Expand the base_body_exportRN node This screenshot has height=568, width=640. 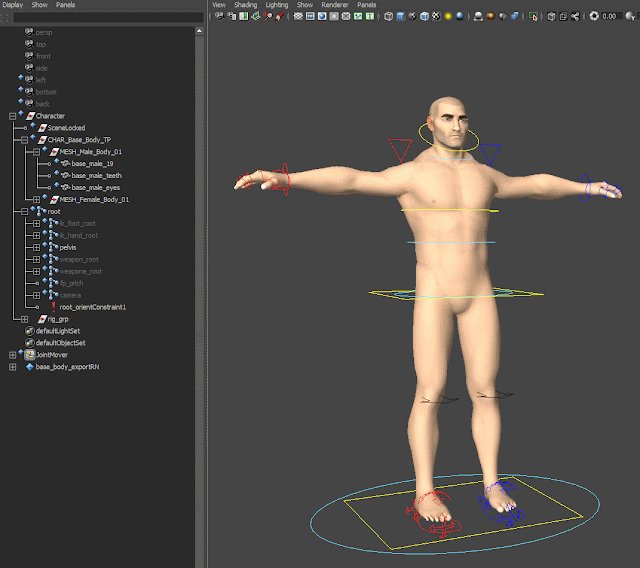click(x=13, y=367)
